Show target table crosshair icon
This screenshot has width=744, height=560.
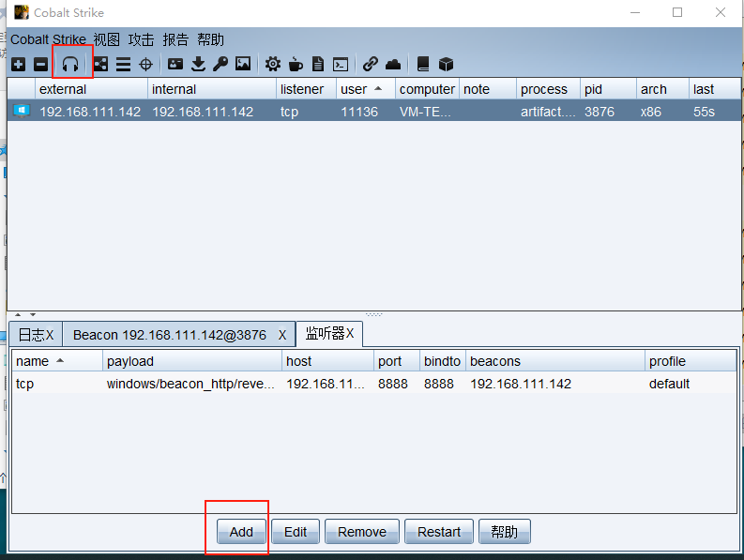click(145, 64)
